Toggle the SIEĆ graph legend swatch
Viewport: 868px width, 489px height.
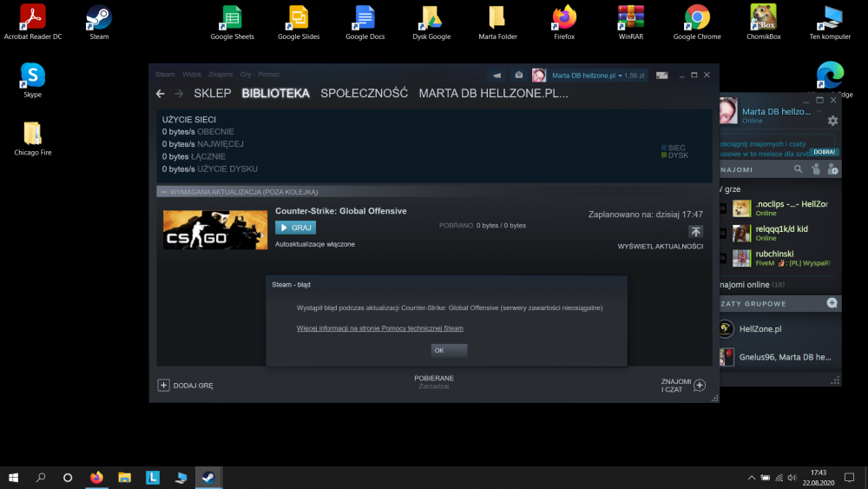click(x=664, y=148)
